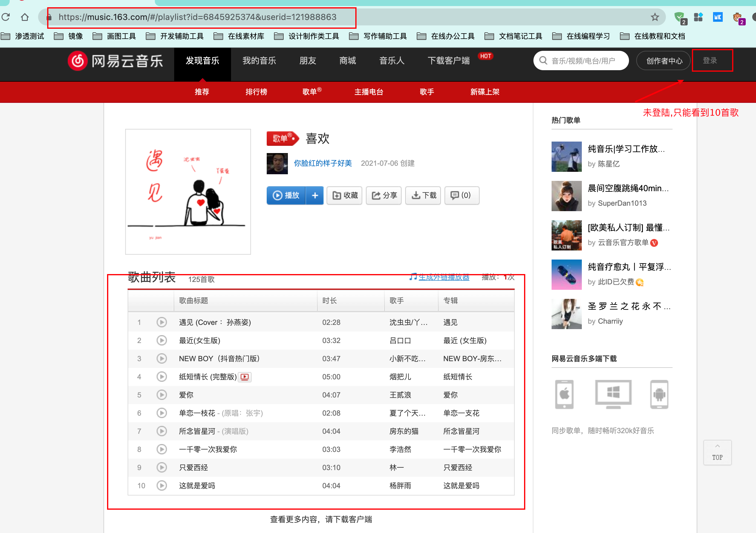Viewport: 756px width, 533px height.
Task: Click the 收藏 collect button
Action: [x=344, y=195]
